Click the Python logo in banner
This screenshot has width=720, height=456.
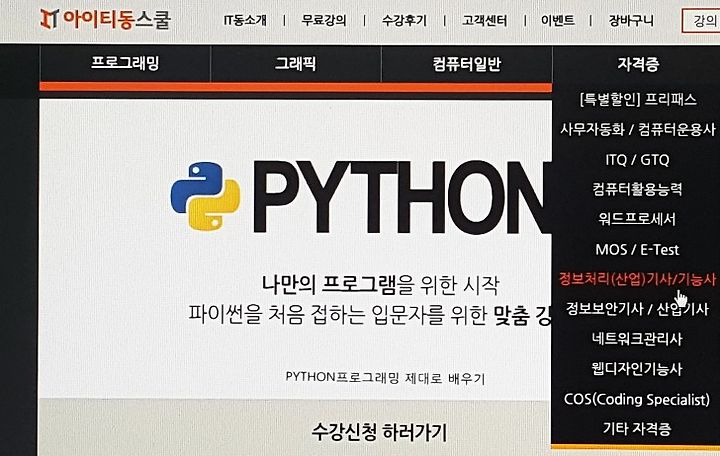[x=205, y=196]
